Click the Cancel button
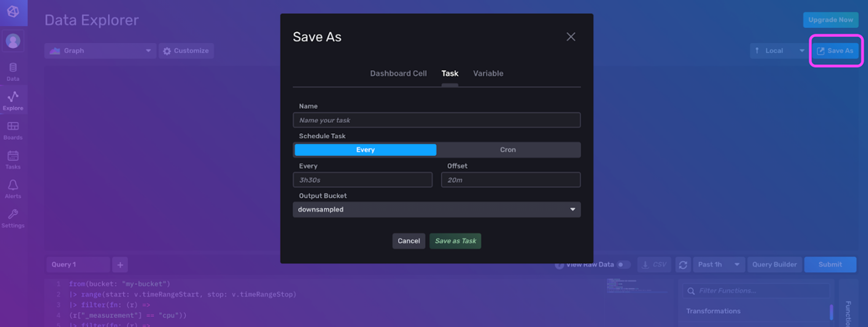868x327 pixels. (409, 241)
